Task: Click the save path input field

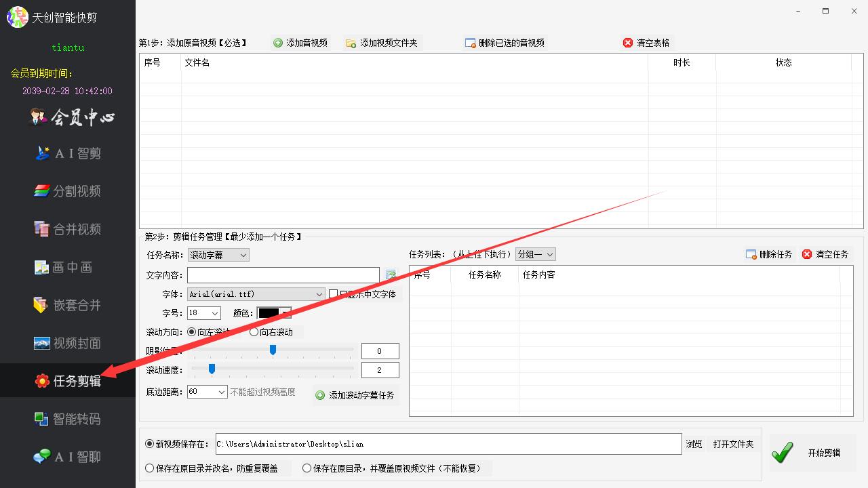Action: click(448, 444)
